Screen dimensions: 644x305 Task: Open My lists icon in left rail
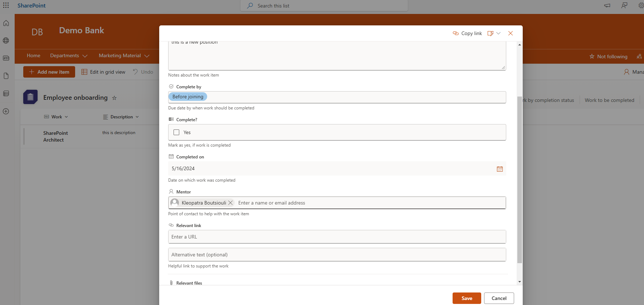6,94
